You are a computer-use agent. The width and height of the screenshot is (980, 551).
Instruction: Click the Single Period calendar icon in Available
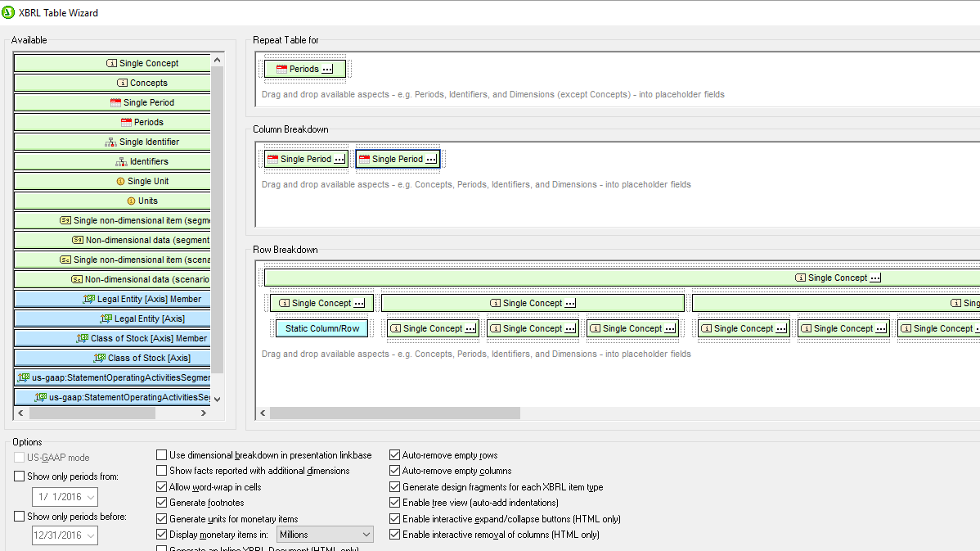pos(115,102)
